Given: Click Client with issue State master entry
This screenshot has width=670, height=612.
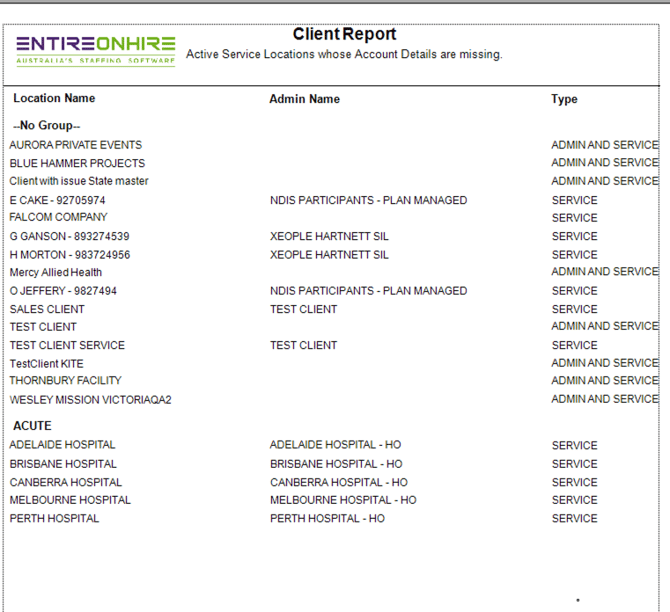Looking at the screenshot, I should 79,181.
